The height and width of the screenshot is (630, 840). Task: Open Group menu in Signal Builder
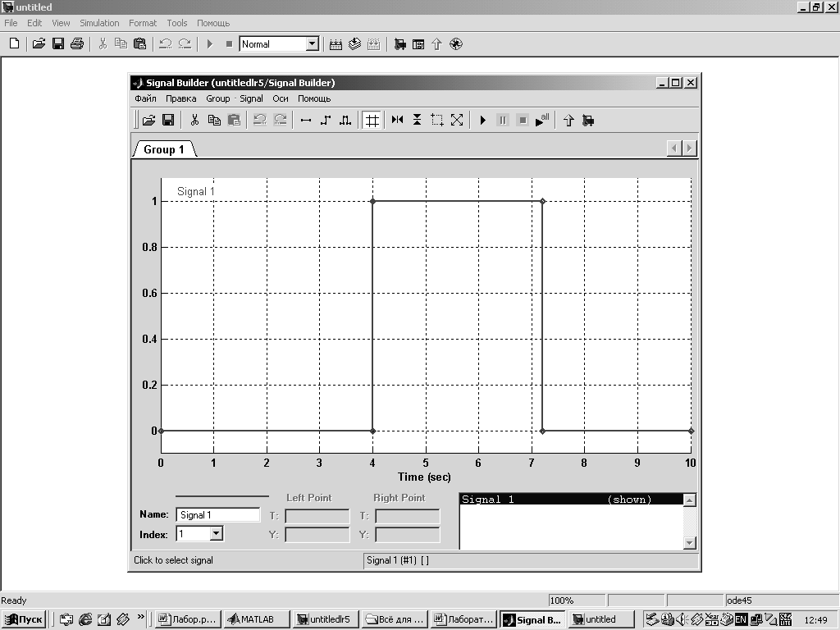click(x=217, y=98)
